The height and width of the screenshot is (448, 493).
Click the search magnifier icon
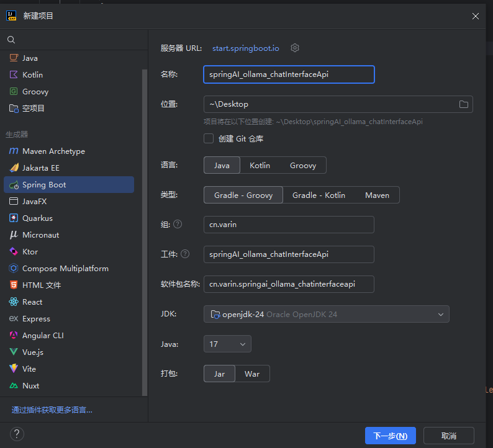click(x=11, y=40)
